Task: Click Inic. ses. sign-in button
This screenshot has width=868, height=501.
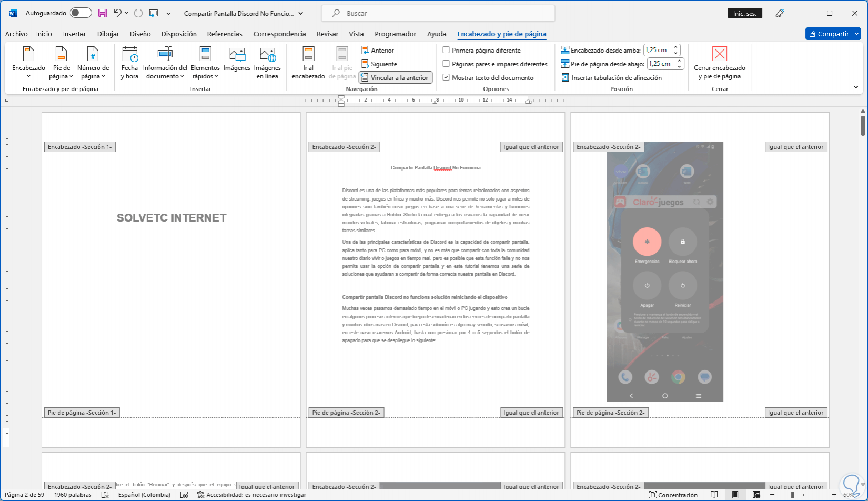Action: click(745, 13)
